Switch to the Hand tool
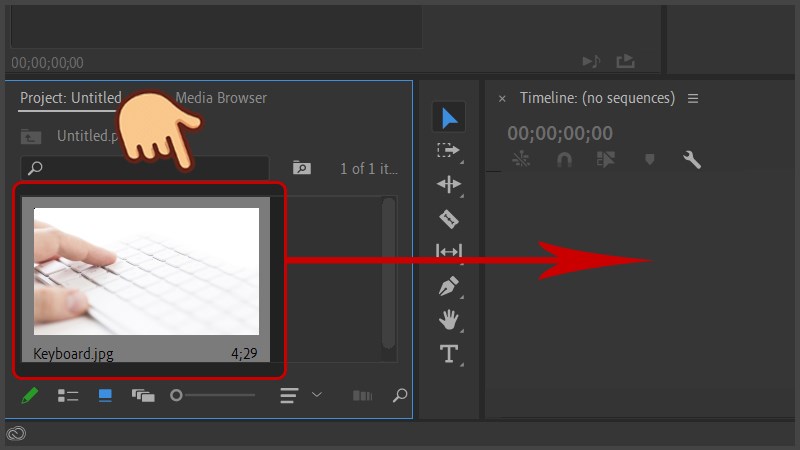 (449, 320)
